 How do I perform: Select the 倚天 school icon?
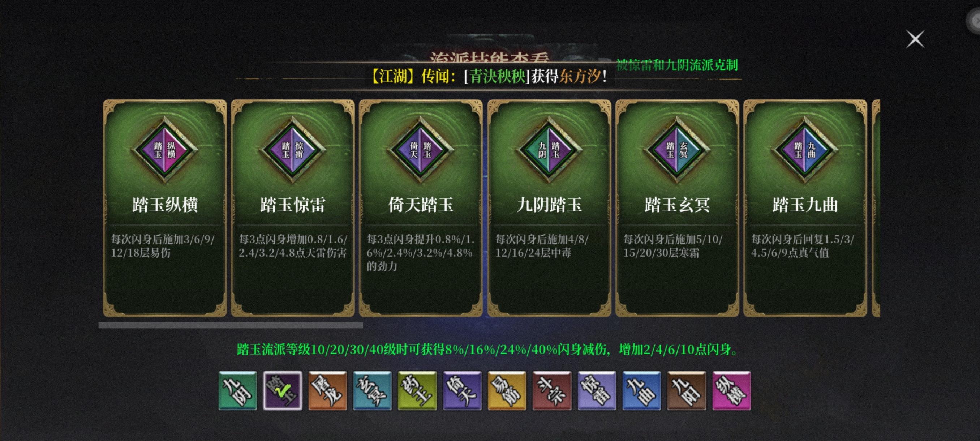click(462, 391)
